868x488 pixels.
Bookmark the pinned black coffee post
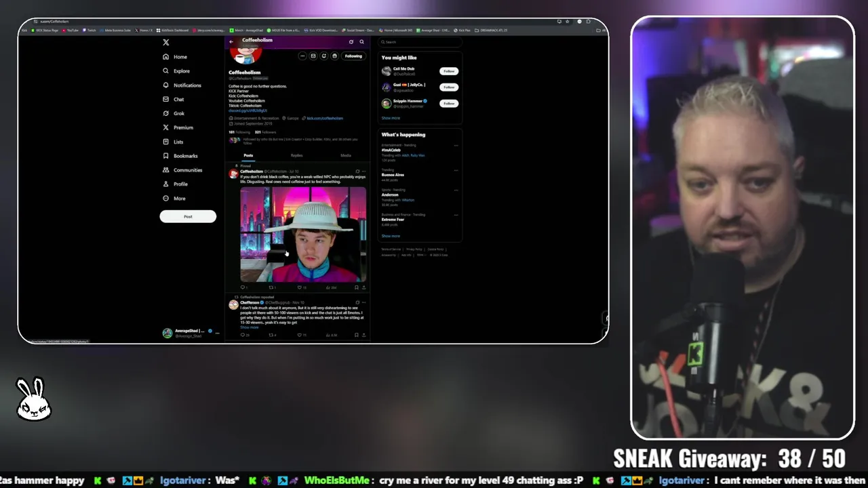(357, 287)
